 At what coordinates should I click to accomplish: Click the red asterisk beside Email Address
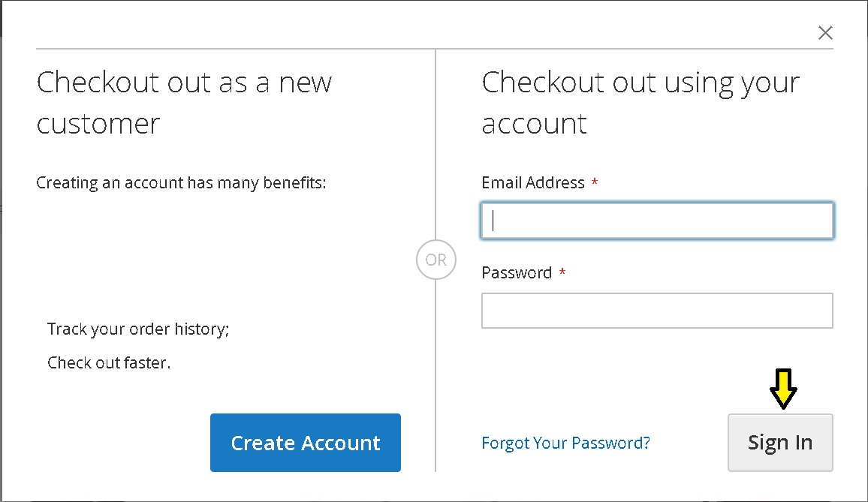point(594,182)
